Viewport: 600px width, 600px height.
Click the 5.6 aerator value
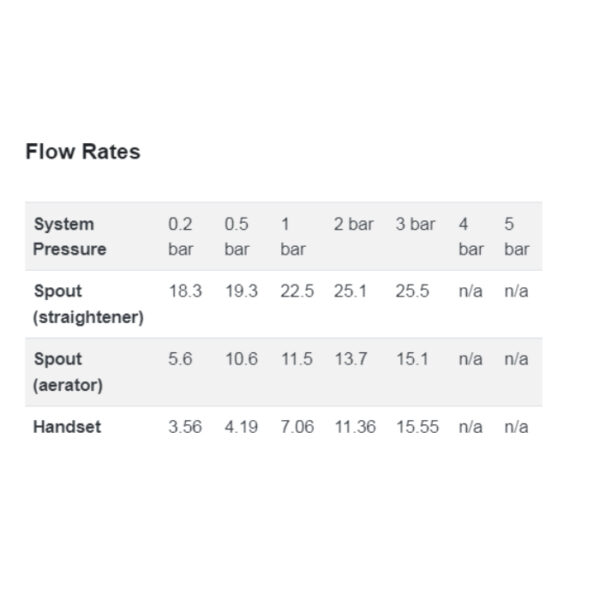pyautogui.click(x=180, y=359)
